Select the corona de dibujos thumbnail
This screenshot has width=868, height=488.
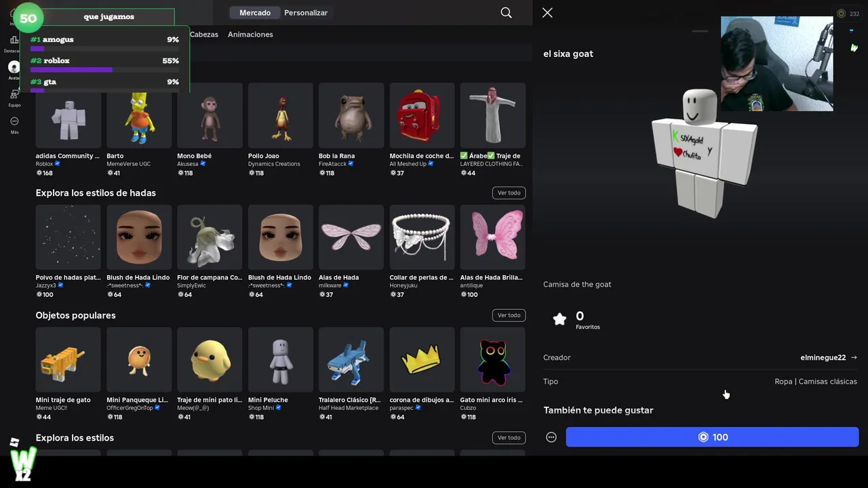point(422,360)
